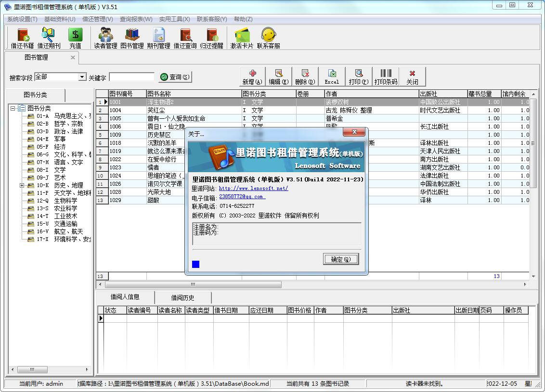
Task: Expand the 10-K 历史、地理 tree node
Action: (x=22, y=185)
